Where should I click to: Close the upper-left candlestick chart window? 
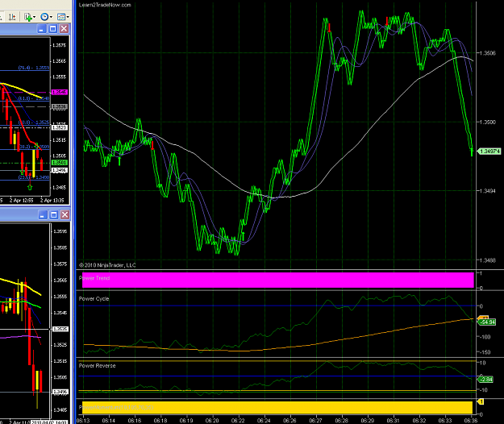64,29
